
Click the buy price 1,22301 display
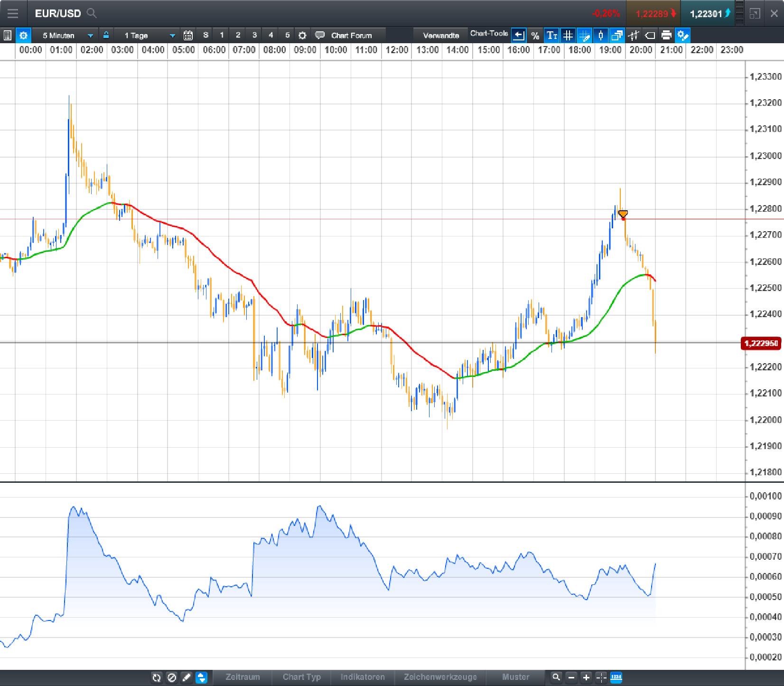708,14
